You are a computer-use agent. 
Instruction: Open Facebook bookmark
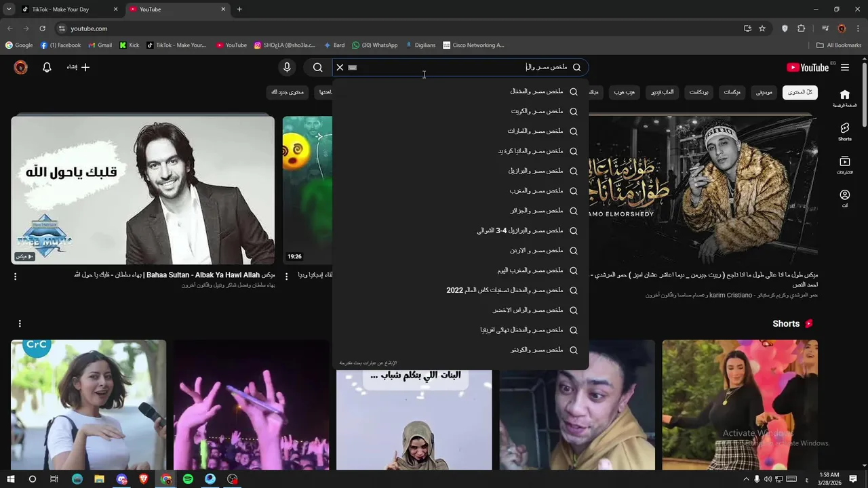61,45
